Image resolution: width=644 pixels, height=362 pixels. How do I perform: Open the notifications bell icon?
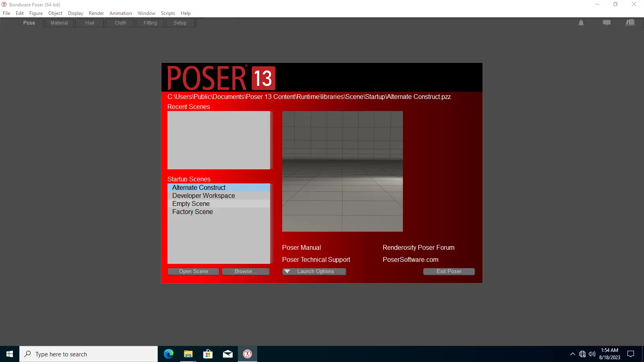click(581, 23)
